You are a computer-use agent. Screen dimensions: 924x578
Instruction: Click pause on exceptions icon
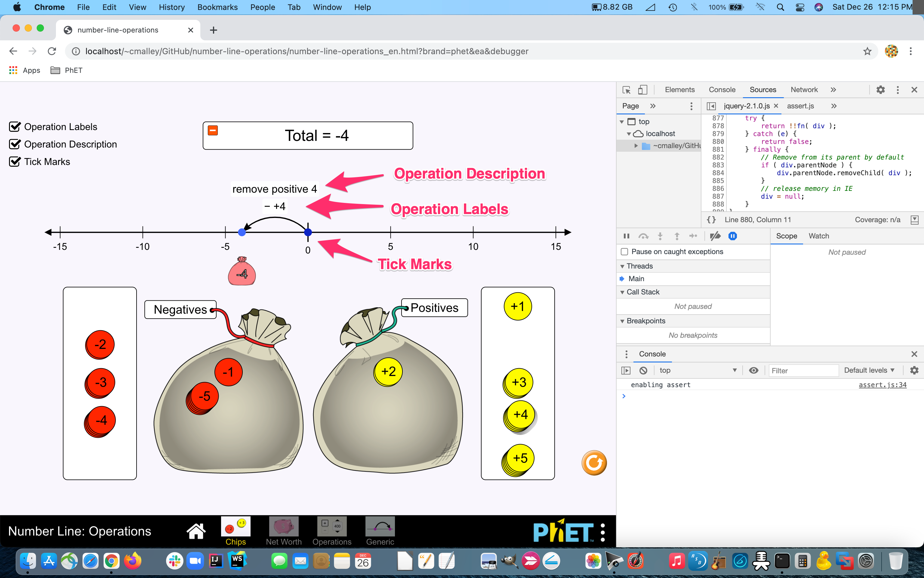click(x=732, y=236)
